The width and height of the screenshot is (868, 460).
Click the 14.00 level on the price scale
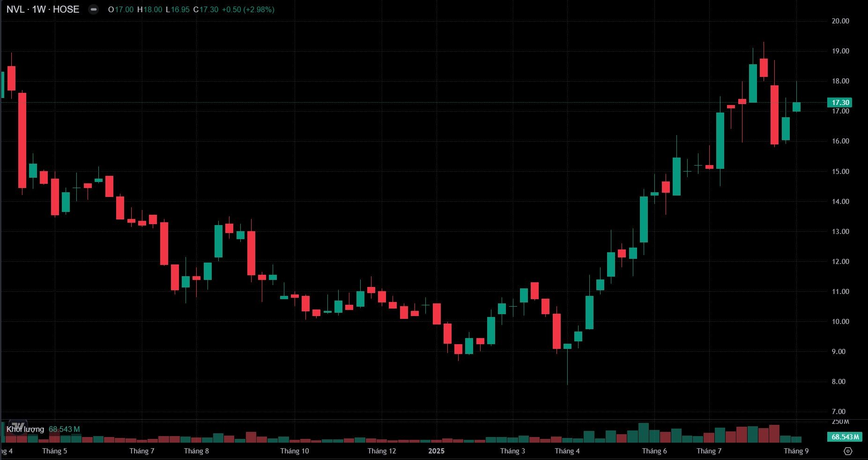840,202
